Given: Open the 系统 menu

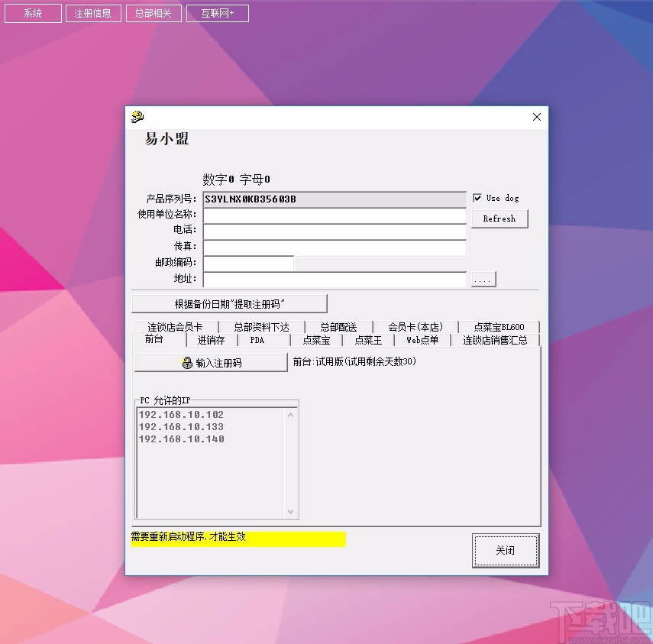Looking at the screenshot, I should 33,13.
